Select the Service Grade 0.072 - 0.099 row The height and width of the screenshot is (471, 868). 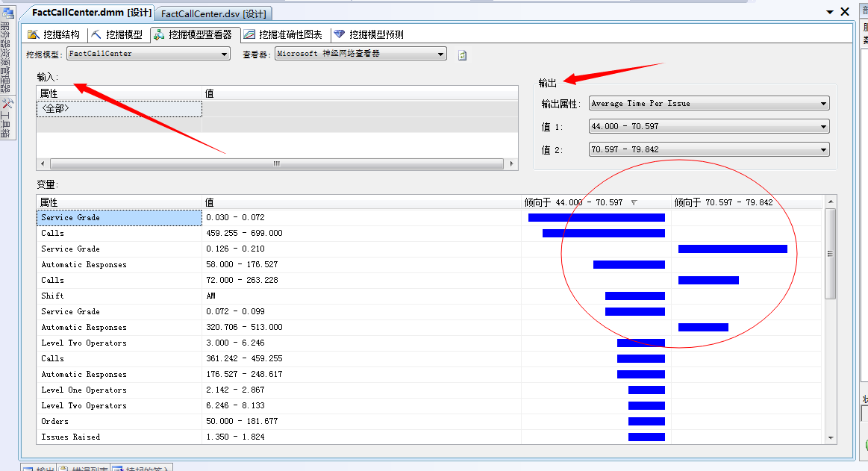[430, 311]
